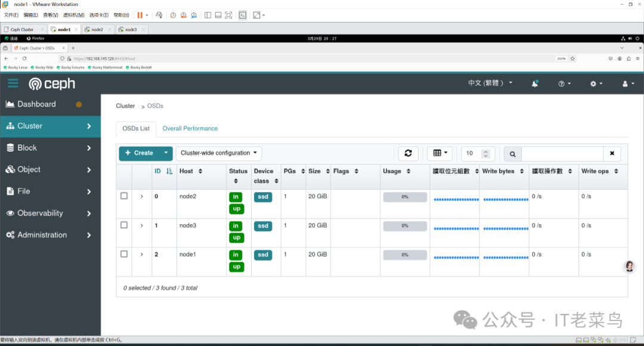Image resolution: width=644 pixels, height=346 pixels.
Task: Select the checkbox for OSD 1 node3
Action: [124, 225]
